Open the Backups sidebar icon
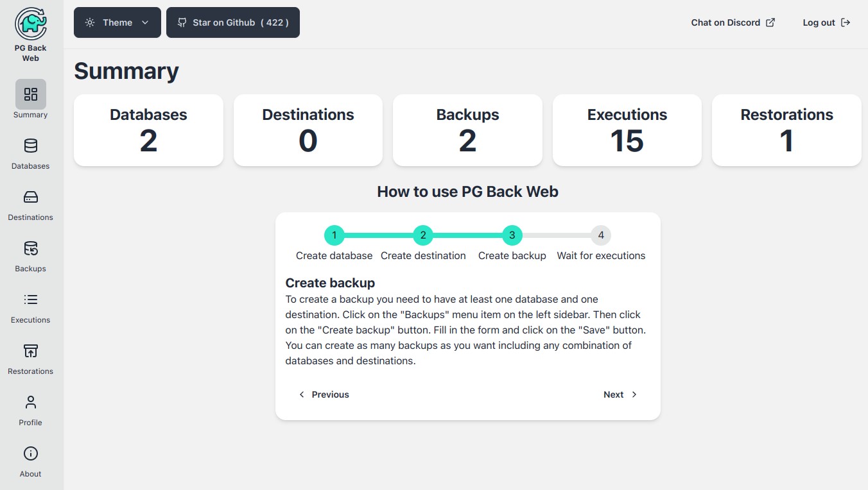Image resolution: width=868 pixels, height=490 pixels. click(x=31, y=248)
